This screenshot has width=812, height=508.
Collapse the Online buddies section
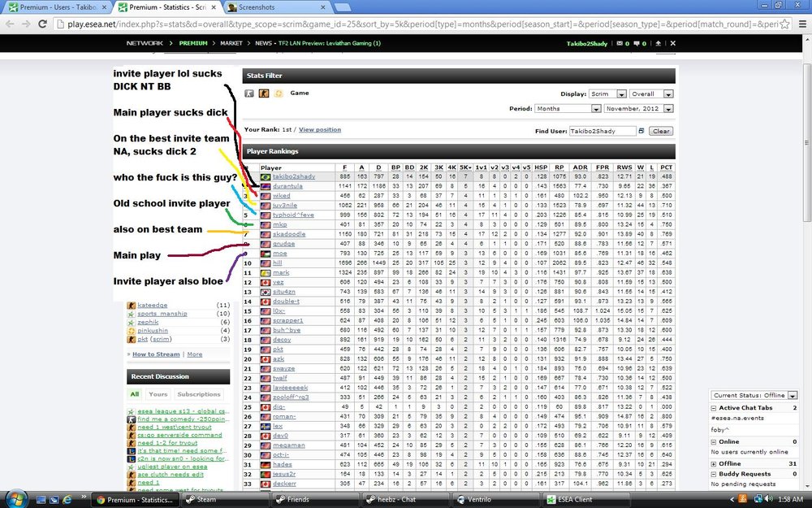[714, 441]
